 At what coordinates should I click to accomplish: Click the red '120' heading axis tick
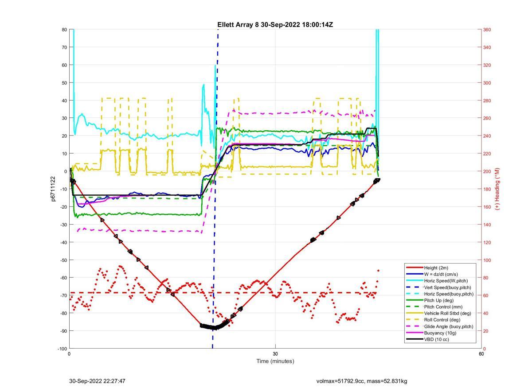[x=487, y=242]
